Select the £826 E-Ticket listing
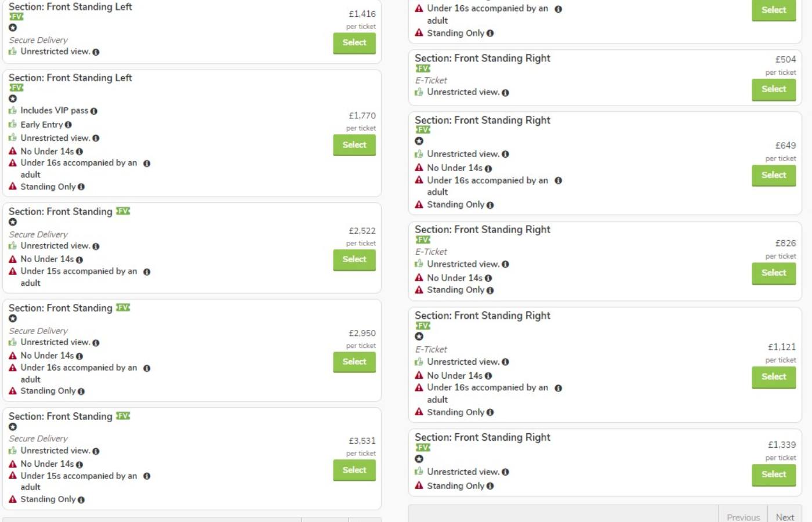Viewport: 812px width, 522px height. click(774, 273)
